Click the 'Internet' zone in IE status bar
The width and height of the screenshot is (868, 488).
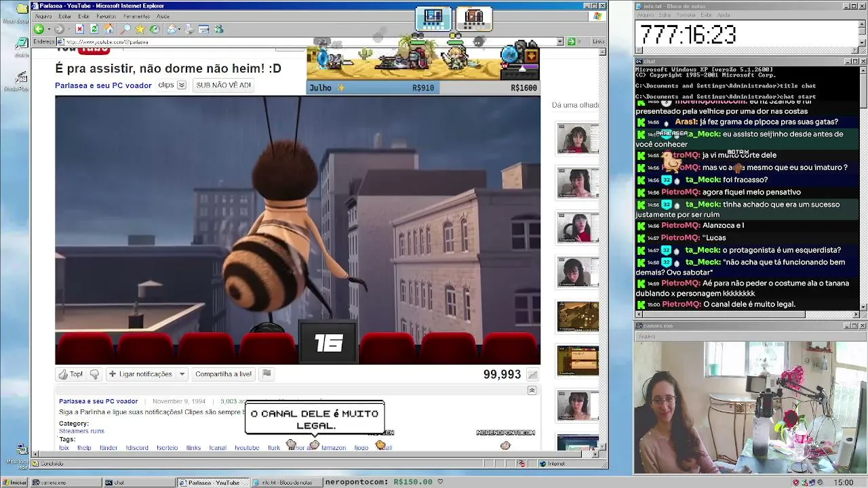(x=552, y=464)
